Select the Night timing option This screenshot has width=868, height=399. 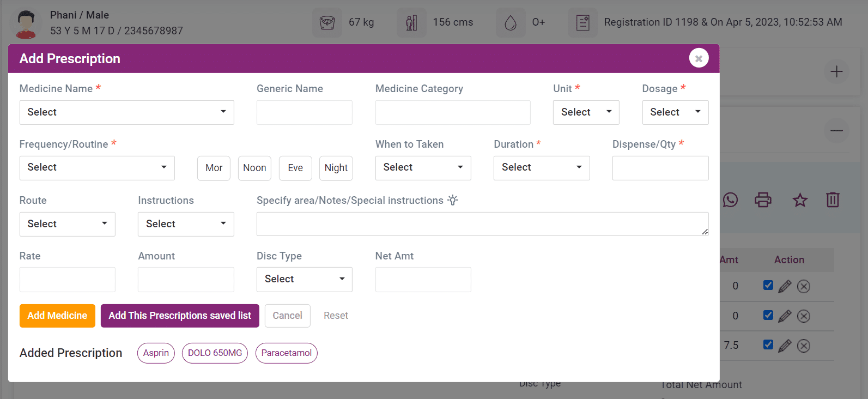(336, 168)
